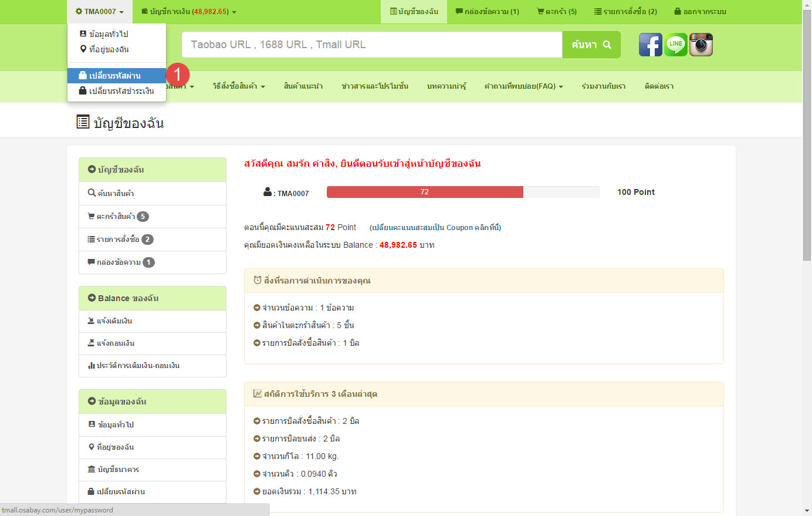Expand the TMA0007 account dropdown
Viewport: 812px width, 516px height.
click(99, 12)
